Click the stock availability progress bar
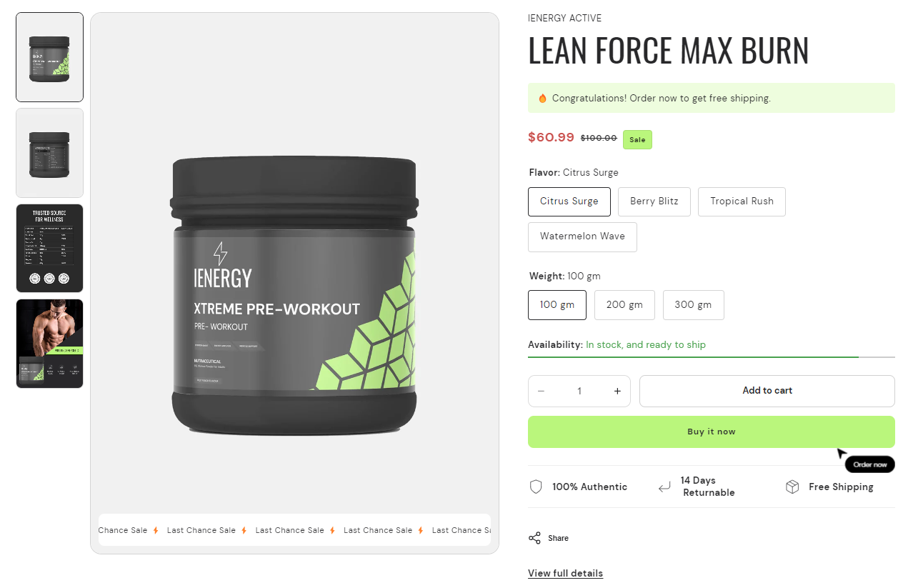The image size is (903, 588). click(x=712, y=357)
